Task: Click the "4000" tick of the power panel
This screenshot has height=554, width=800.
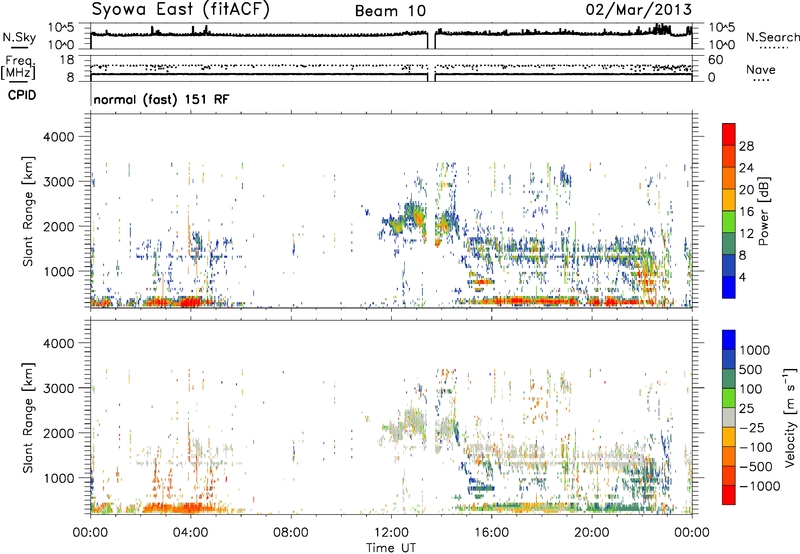Action: [58, 137]
